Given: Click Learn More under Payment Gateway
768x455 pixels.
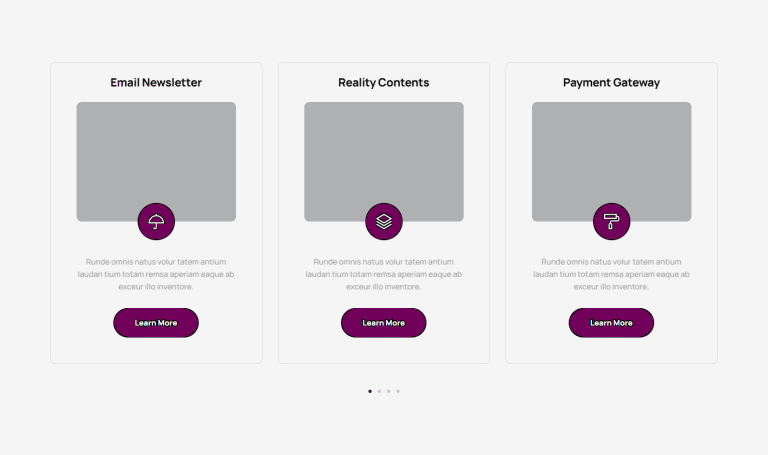Looking at the screenshot, I should pos(611,323).
